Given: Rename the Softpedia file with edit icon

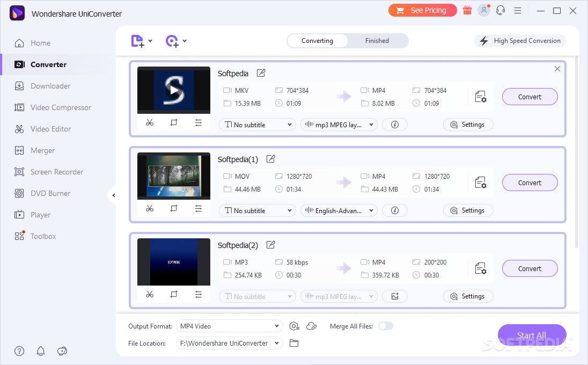Looking at the screenshot, I should click(261, 73).
